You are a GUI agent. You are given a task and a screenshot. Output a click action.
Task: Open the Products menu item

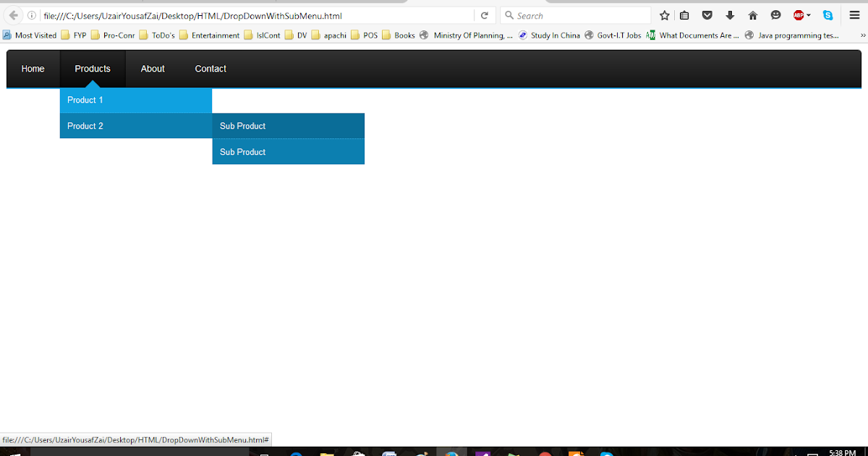93,69
